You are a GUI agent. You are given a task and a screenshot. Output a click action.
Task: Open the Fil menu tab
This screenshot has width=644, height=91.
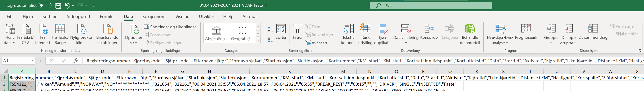tap(9, 16)
